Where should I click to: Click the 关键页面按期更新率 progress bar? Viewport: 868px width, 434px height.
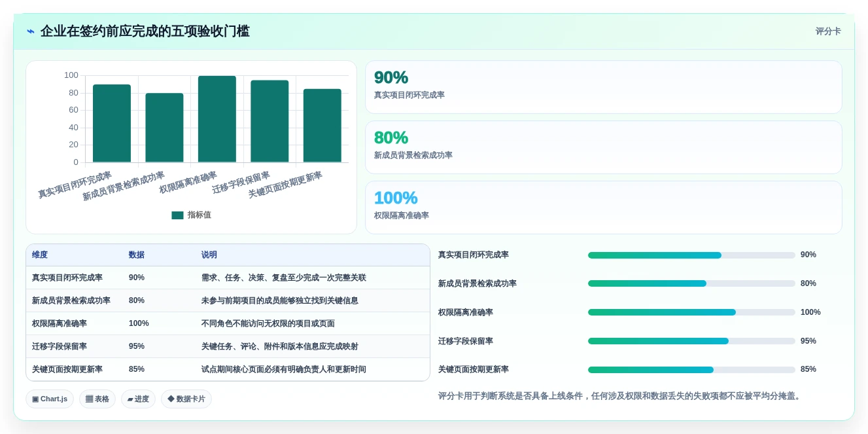[x=691, y=370]
